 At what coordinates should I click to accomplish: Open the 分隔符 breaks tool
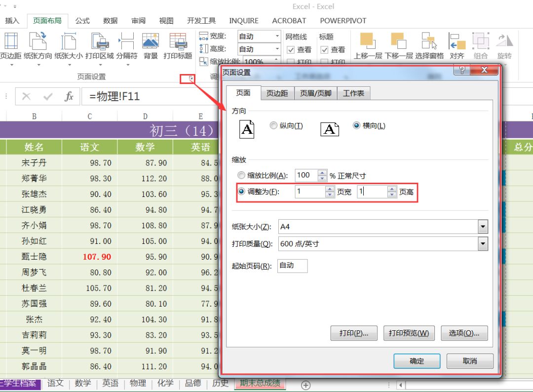click(126, 46)
